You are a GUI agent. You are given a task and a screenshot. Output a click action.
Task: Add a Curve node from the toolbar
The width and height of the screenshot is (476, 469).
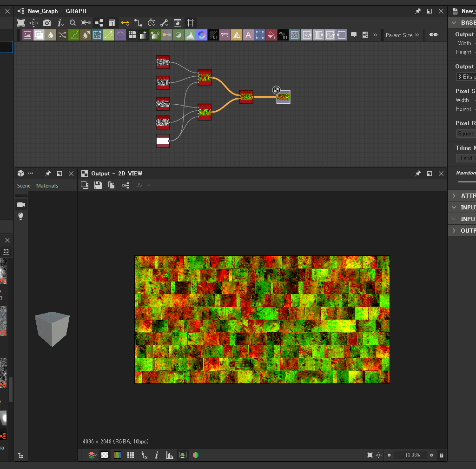pyautogui.click(x=73, y=35)
